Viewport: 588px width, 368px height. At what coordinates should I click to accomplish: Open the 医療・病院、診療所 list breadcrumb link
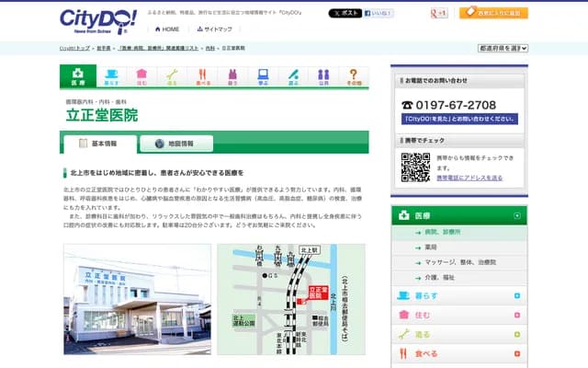coord(158,48)
